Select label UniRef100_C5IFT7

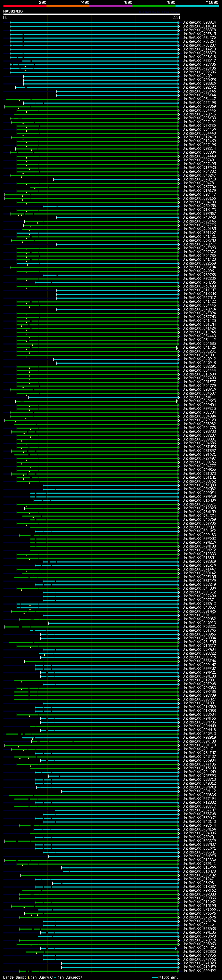(x=199, y=382)
